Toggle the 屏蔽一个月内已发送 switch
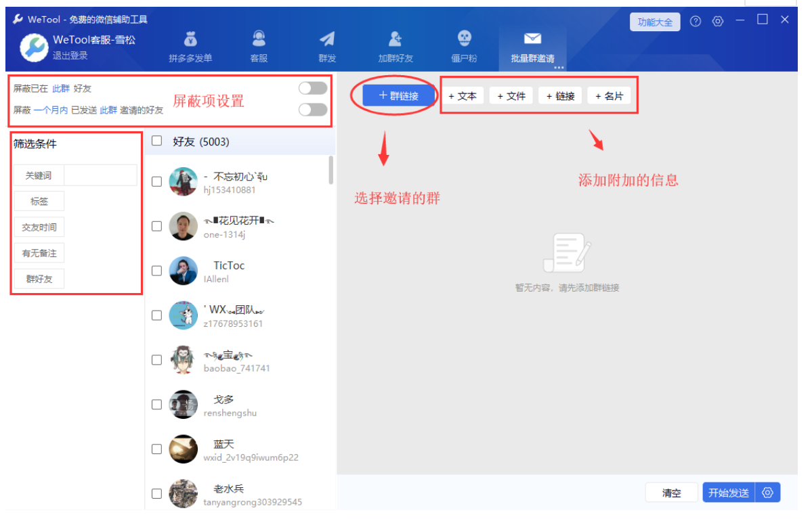This screenshot has height=519, width=812. [x=313, y=110]
